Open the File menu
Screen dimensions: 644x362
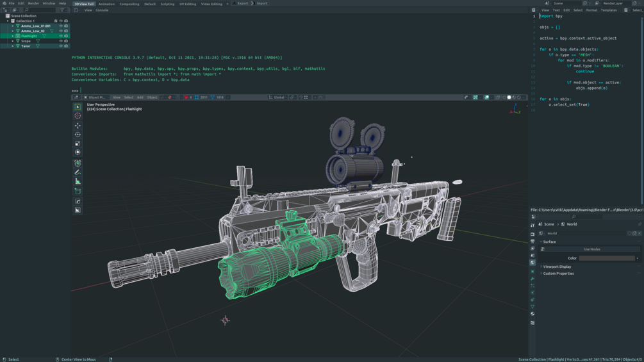click(x=12, y=3)
